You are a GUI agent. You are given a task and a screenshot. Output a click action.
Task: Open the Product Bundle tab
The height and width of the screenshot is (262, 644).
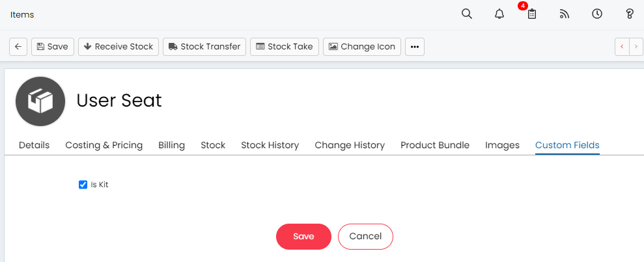[435, 145]
